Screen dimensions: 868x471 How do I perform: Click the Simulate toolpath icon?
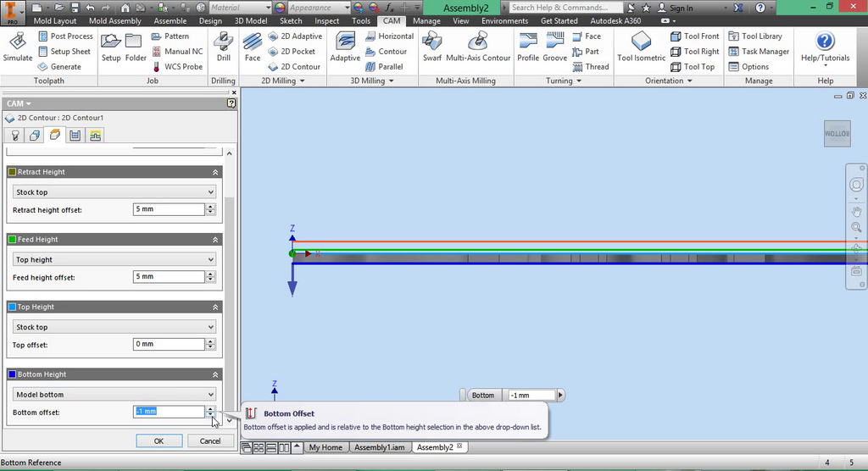(x=18, y=47)
